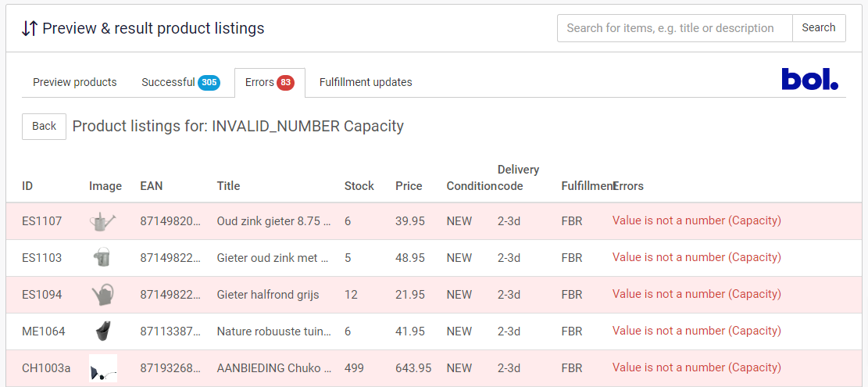Click the blue 305 successful badge
This screenshot has height=387, width=868.
(x=209, y=83)
